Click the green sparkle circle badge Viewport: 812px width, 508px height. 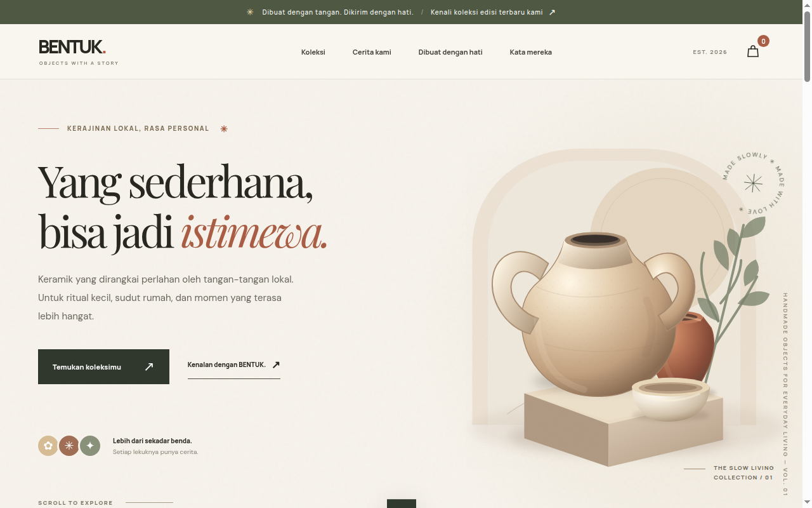(90, 446)
